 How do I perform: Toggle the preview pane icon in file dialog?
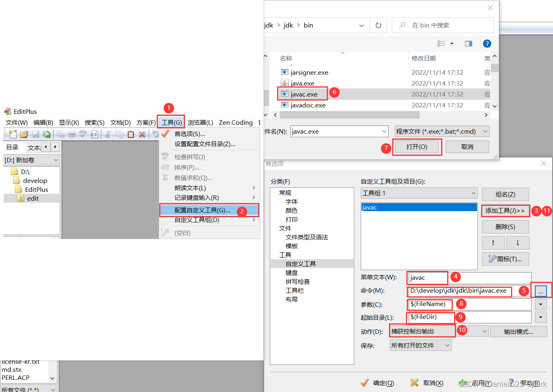click(x=469, y=44)
